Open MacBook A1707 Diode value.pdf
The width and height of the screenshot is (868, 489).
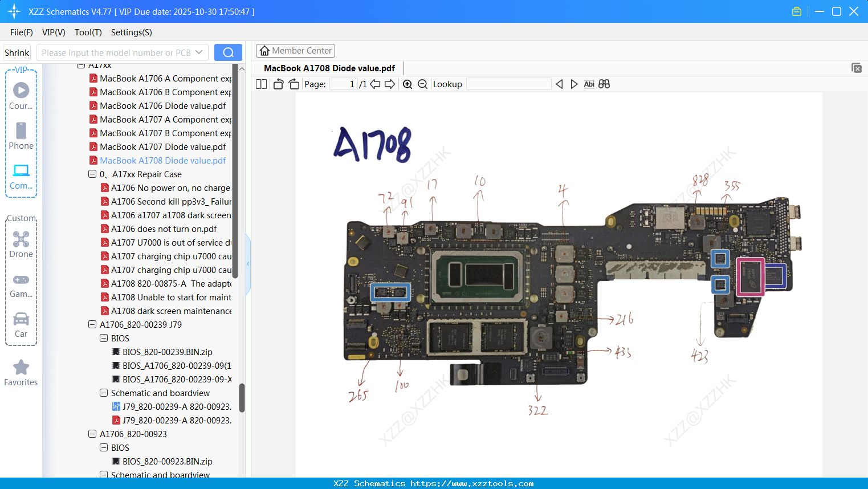tap(157, 147)
